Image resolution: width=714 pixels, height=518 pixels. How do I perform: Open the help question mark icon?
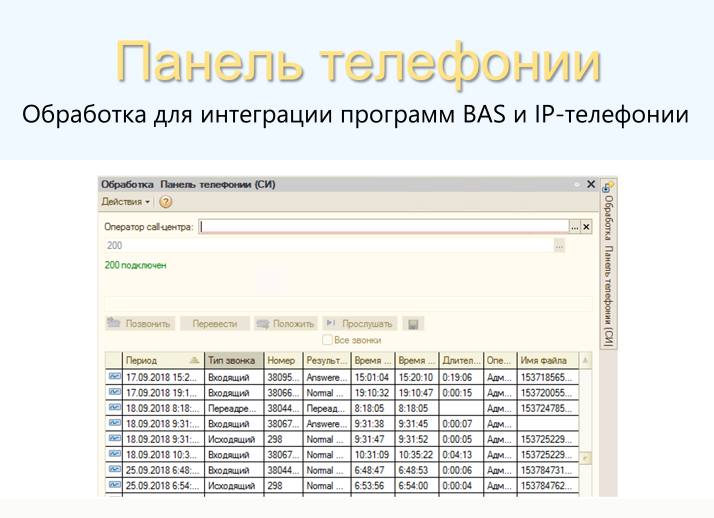point(166,202)
